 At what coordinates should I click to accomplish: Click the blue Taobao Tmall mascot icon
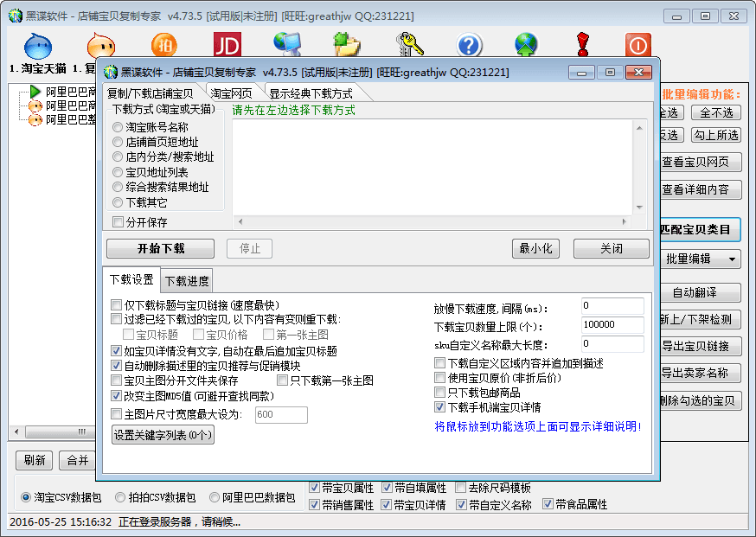[38, 45]
